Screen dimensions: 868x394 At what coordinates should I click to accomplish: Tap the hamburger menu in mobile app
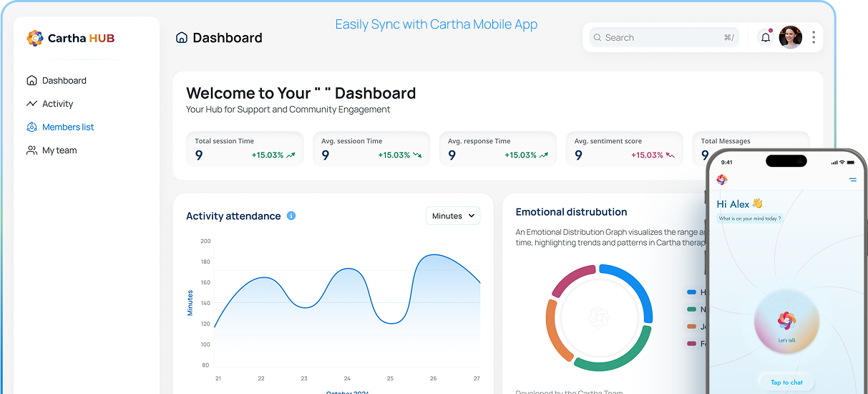853,180
